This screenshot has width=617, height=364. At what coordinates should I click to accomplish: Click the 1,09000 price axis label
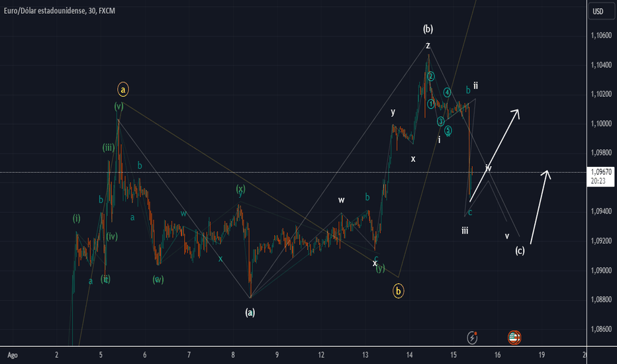601,270
